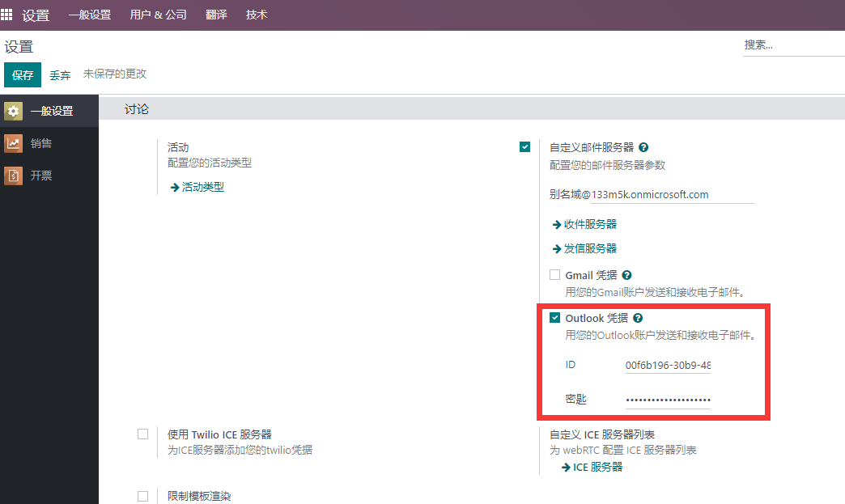Click the 讨论 section header
This screenshot has height=504, width=845.
(x=137, y=109)
